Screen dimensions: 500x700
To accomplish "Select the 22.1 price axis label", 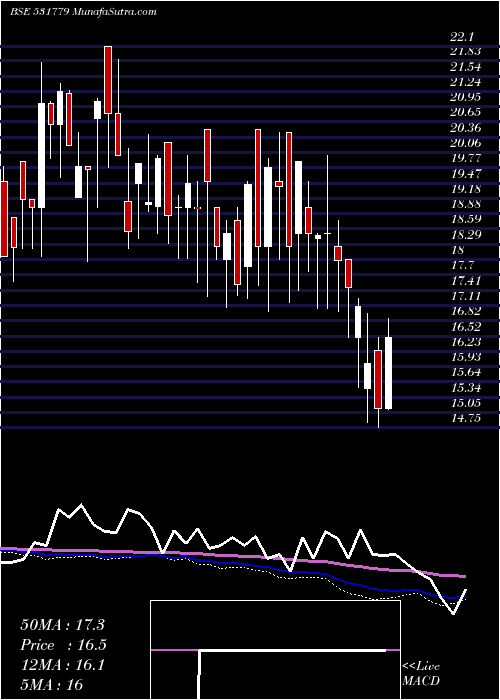I will tap(462, 37).
